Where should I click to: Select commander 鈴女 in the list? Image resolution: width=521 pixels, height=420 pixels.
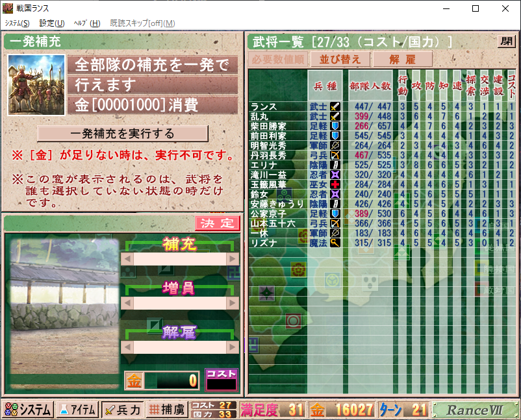(x=259, y=194)
